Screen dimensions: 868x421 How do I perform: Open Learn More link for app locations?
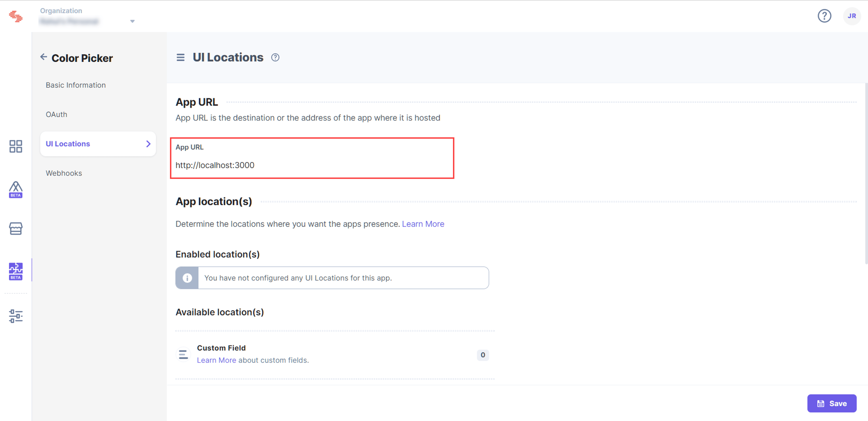tap(423, 224)
